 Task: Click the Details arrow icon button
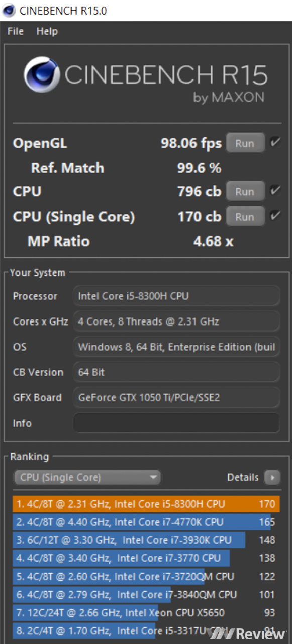272,477
